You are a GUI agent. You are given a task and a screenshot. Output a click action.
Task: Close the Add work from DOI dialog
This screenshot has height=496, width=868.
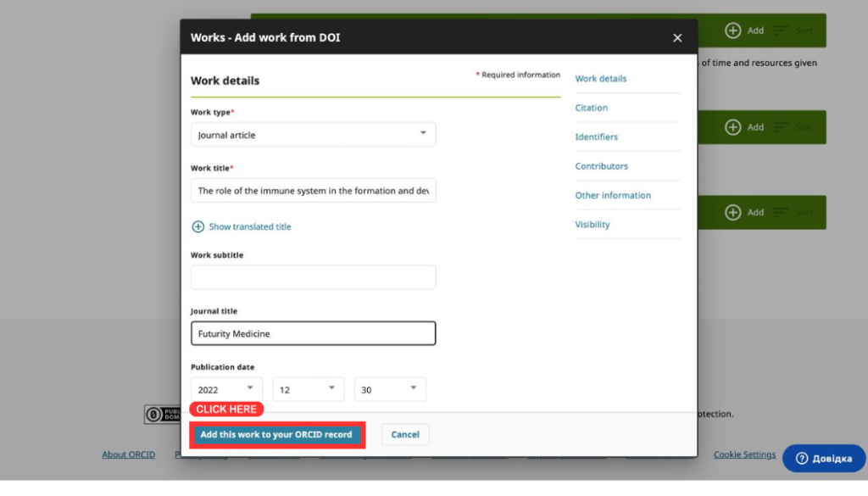(x=677, y=37)
